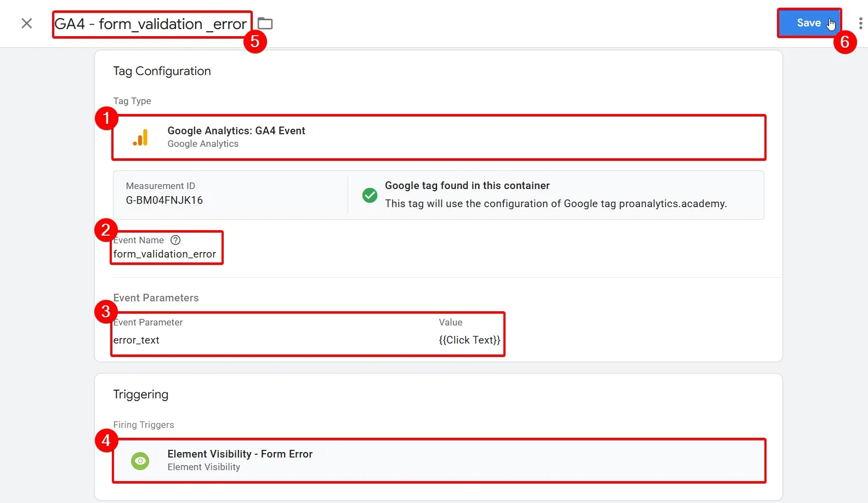Click the {{Click Text}} parameter value
The width and height of the screenshot is (868, 503).
click(469, 340)
